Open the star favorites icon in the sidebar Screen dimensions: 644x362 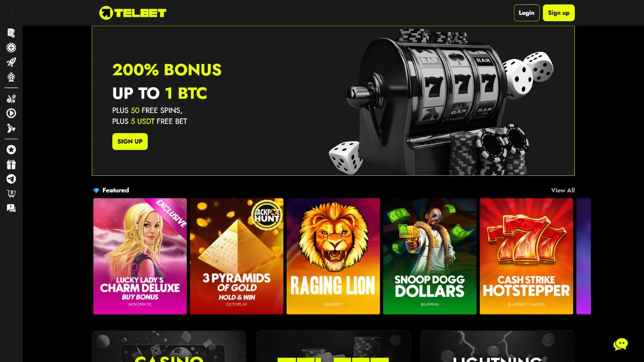pyautogui.click(x=11, y=150)
